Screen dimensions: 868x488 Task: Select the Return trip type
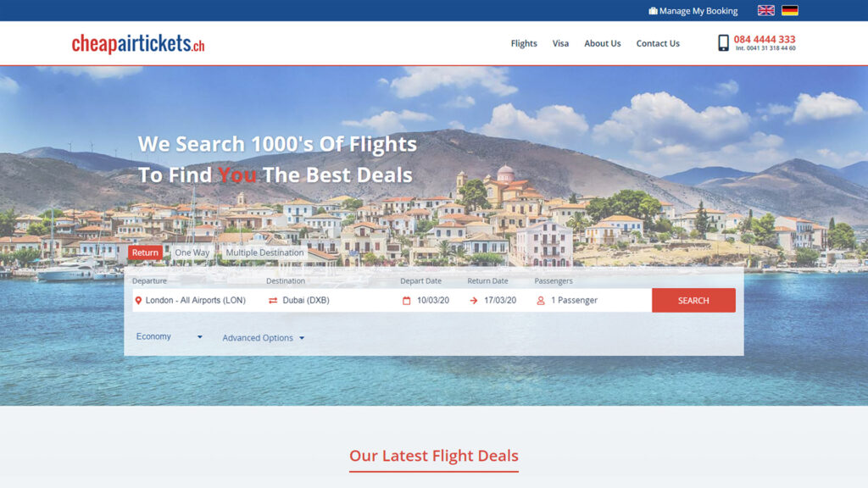pyautogui.click(x=145, y=252)
